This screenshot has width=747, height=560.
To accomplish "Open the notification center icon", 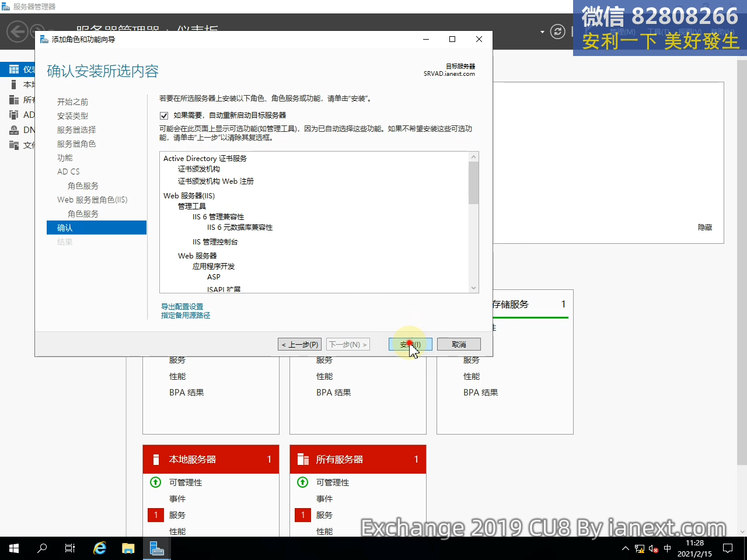I will coord(728,548).
